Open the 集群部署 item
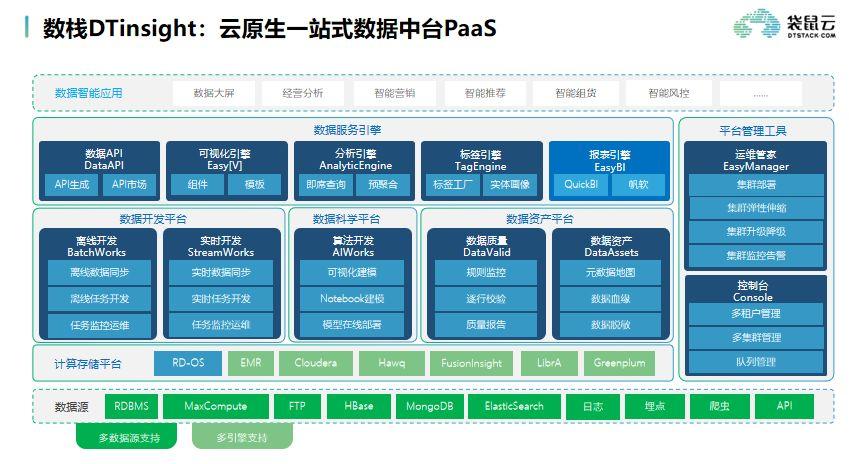 [x=756, y=185]
